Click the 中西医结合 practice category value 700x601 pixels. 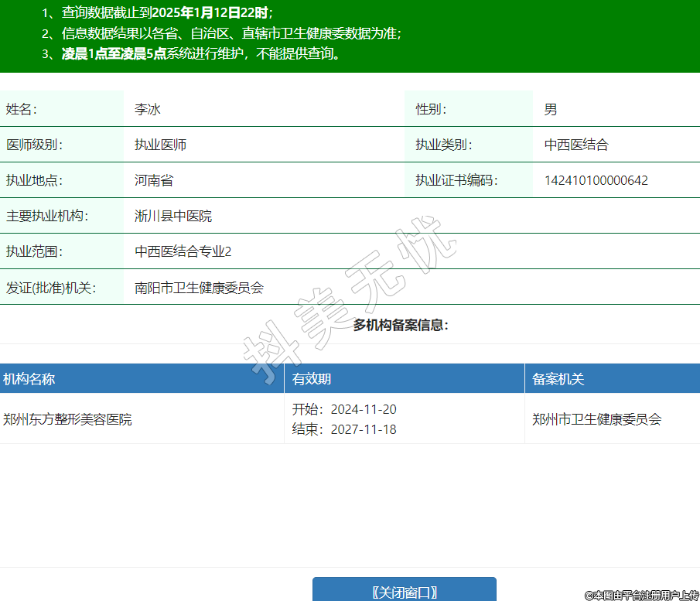576,145
